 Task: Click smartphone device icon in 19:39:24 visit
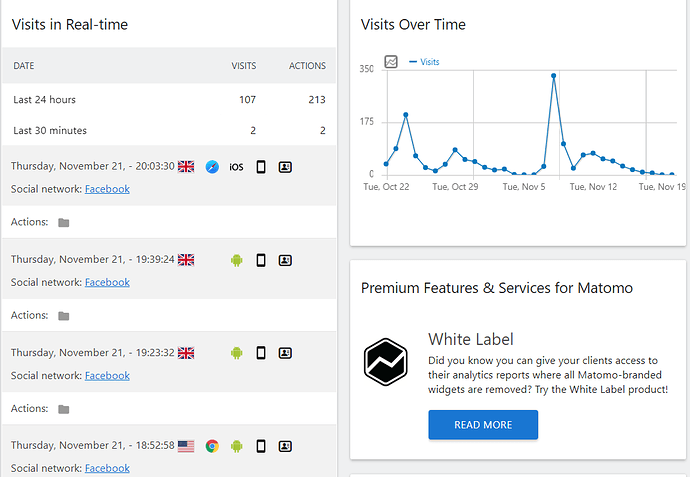(x=261, y=260)
